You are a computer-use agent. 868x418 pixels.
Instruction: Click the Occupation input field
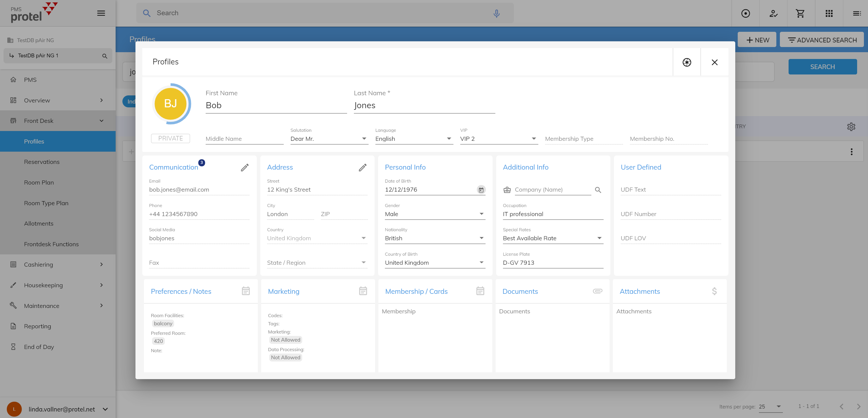point(553,214)
